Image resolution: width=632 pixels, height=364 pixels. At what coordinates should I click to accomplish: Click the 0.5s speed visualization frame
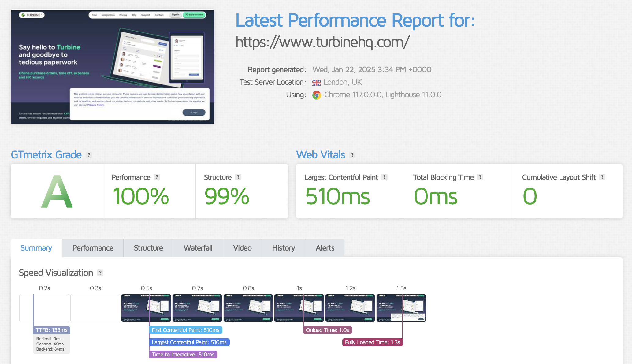(x=146, y=308)
